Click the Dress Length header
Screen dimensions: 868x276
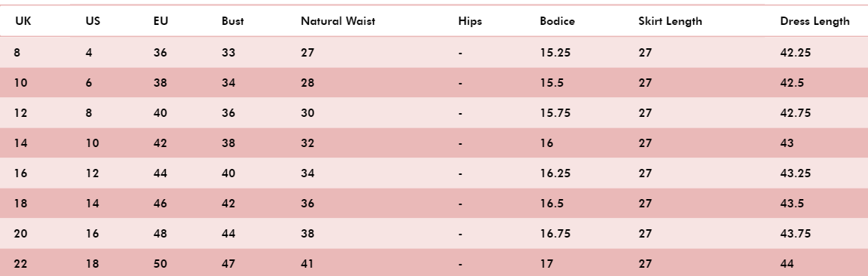815,21
